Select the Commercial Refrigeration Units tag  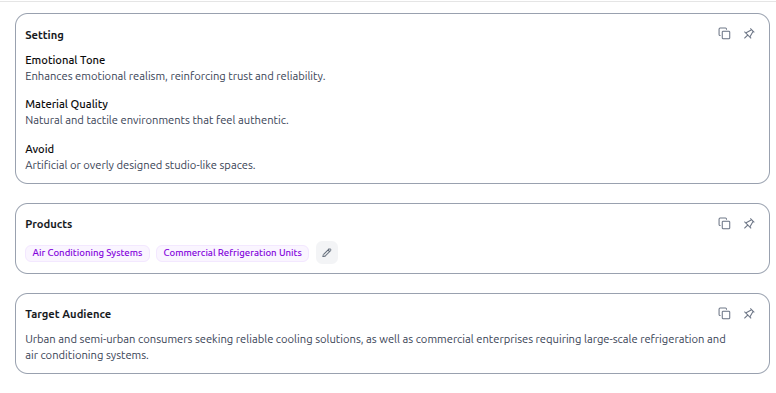point(233,253)
